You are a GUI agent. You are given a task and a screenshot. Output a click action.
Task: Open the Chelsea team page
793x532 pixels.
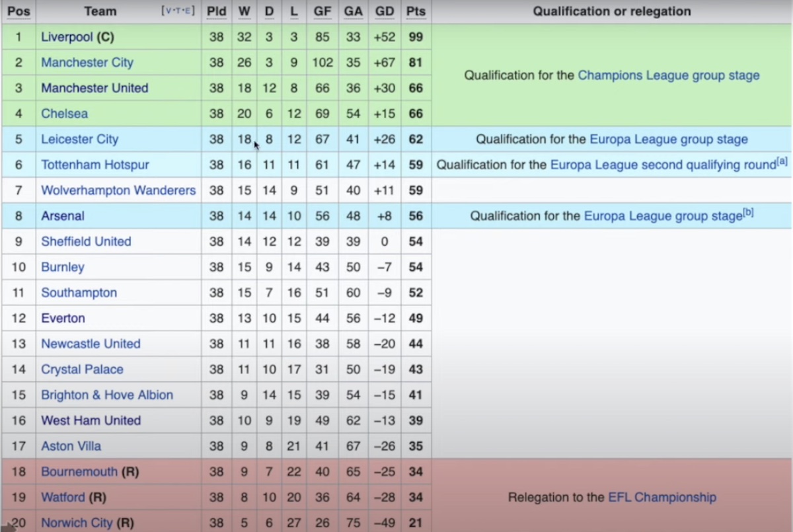tap(64, 113)
